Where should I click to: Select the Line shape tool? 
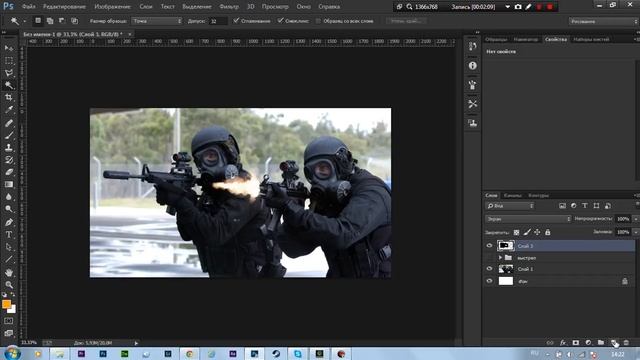pyautogui.click(x=9, y=259)
